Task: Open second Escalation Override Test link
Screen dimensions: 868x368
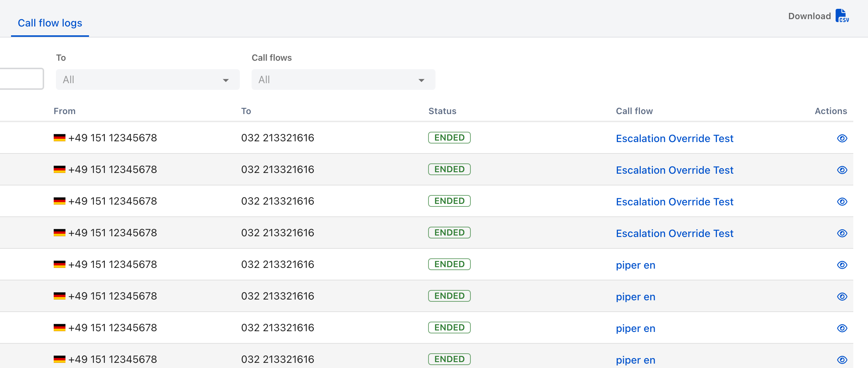Action: tap(675, 170)
